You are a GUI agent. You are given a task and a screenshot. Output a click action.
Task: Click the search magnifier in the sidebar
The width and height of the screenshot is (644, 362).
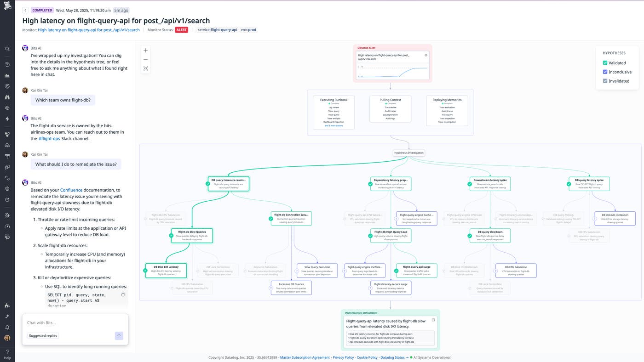[7, 49]
